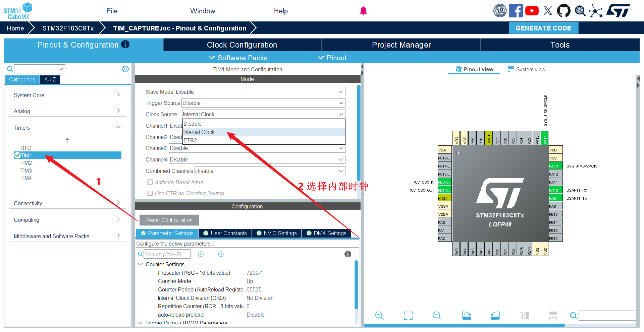Click the ST logo icon

pos(619,11)
